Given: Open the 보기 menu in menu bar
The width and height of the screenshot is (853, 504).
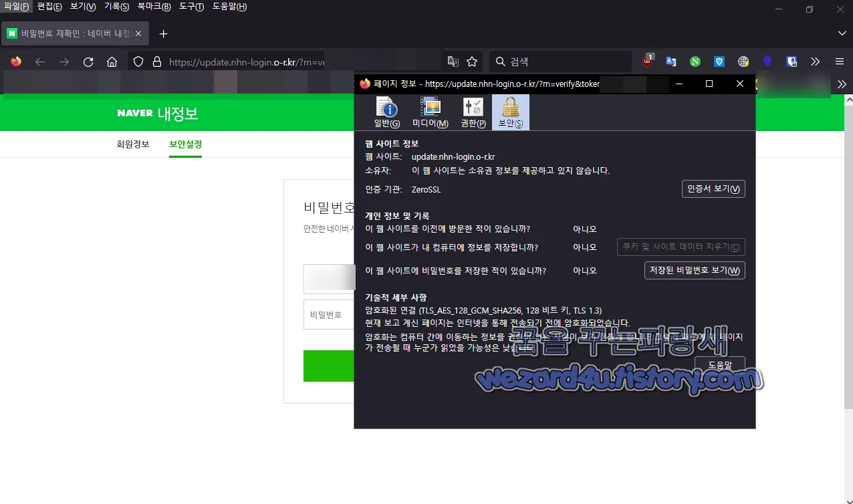Looking at the screenshot, I should [83, 7].
